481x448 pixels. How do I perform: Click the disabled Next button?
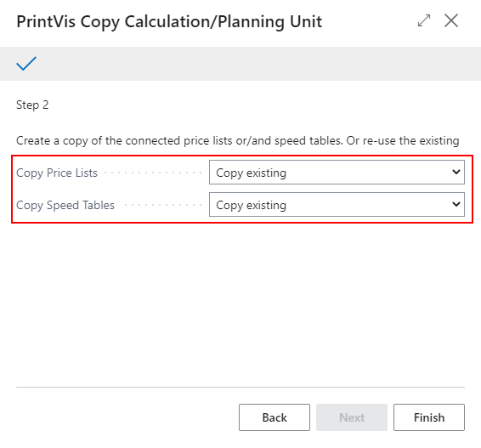point(352,417)
